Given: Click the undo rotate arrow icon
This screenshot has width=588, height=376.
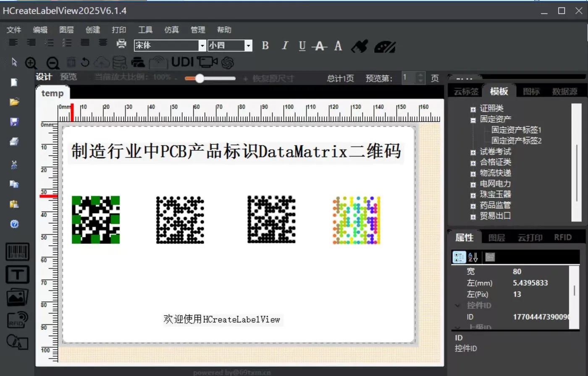Looking at the screenshot, I should click(85, 62).
